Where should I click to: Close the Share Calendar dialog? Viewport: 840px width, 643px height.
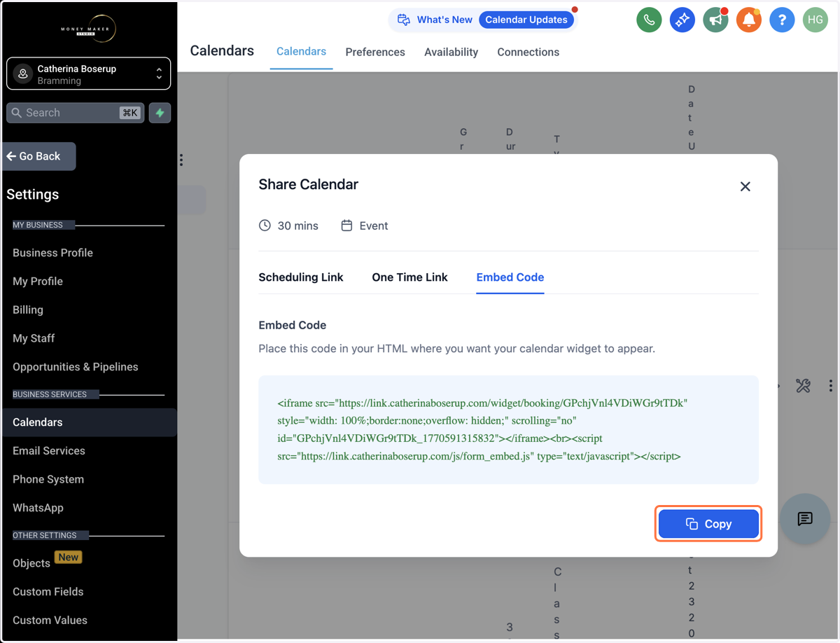point(745,186)
